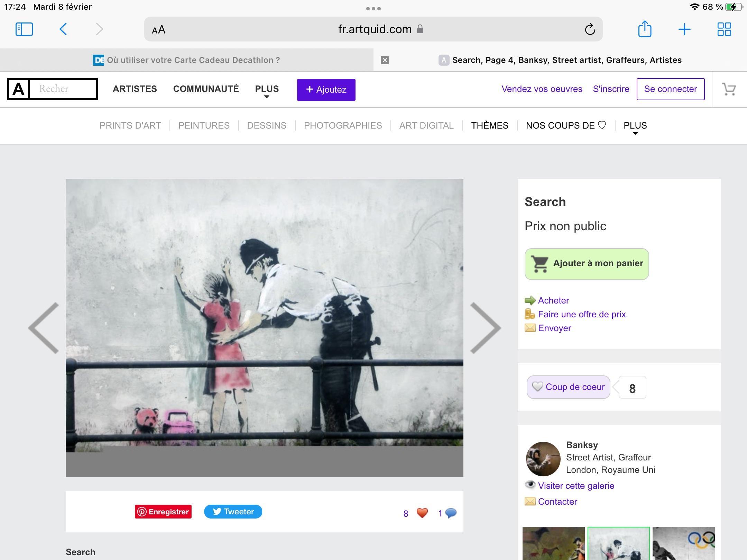The height and width of the screenshot is (560, 747).
Task: Open the Banksy artist avatar
Action: coord(543,459)
